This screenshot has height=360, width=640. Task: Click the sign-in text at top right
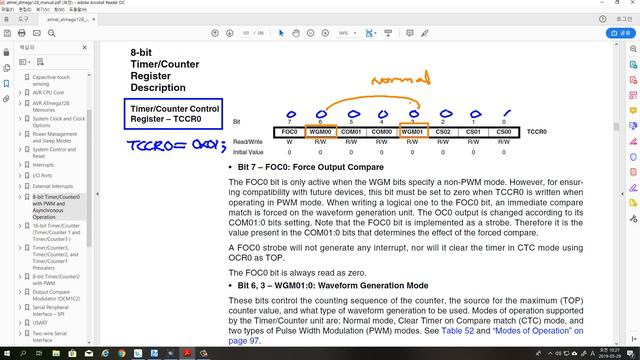pos(624,19)
